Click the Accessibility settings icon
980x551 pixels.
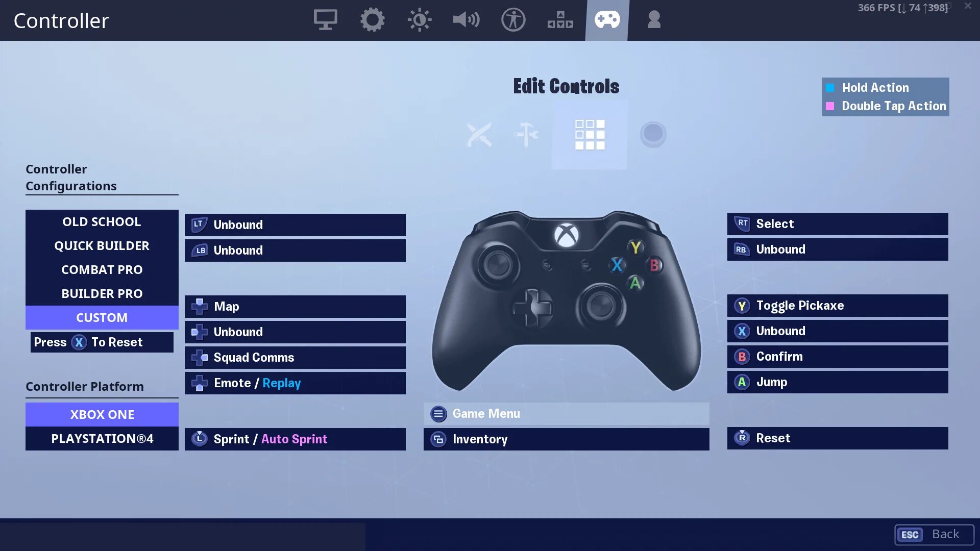click(513, 19)
